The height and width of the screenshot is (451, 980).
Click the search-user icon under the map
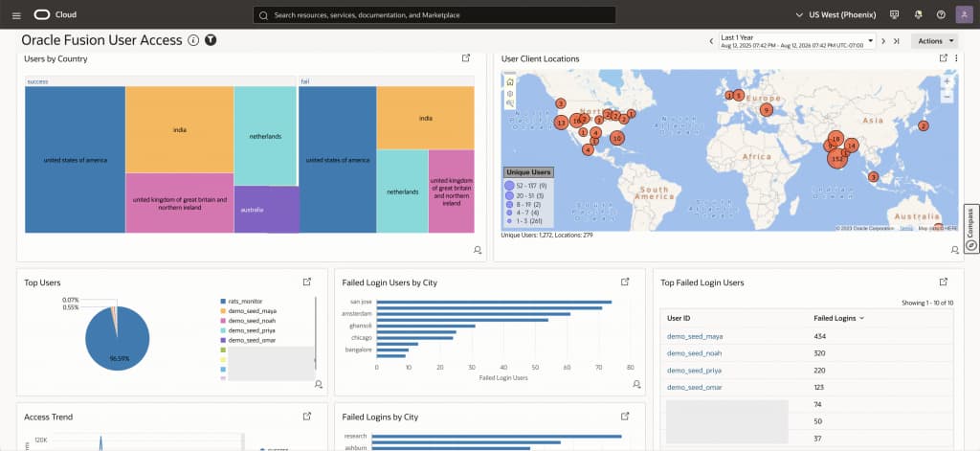pos(955,250)
